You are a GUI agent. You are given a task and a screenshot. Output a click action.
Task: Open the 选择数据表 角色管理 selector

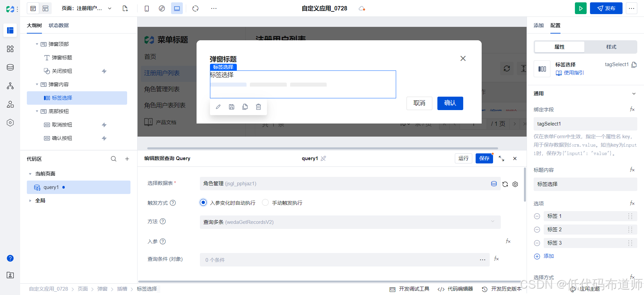click(x=350, y=184)
